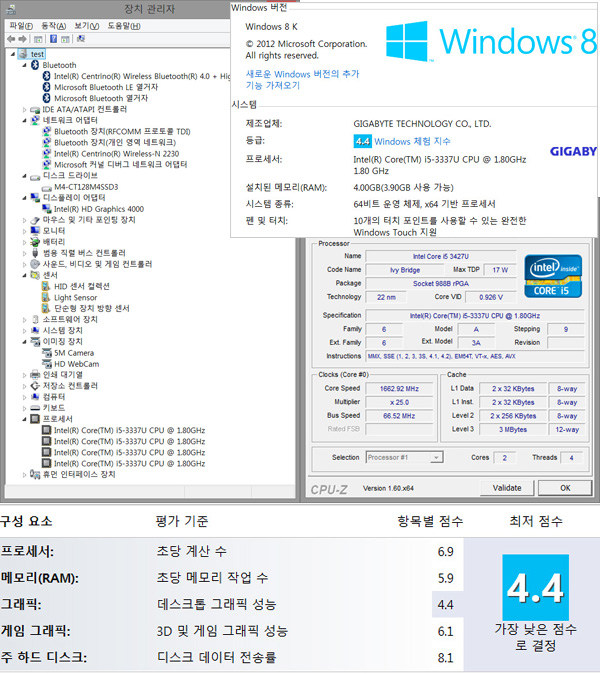Select the test computer root node
This screenshot has width=600, height=675.
37,54
